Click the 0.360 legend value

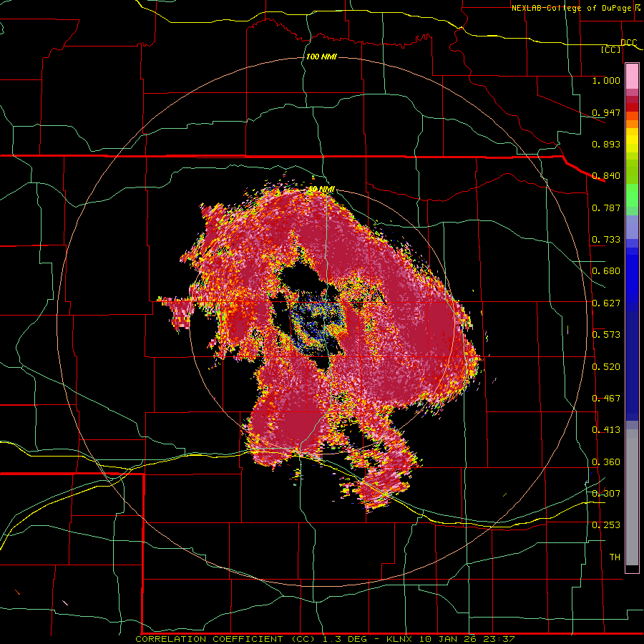coord(606,462)
